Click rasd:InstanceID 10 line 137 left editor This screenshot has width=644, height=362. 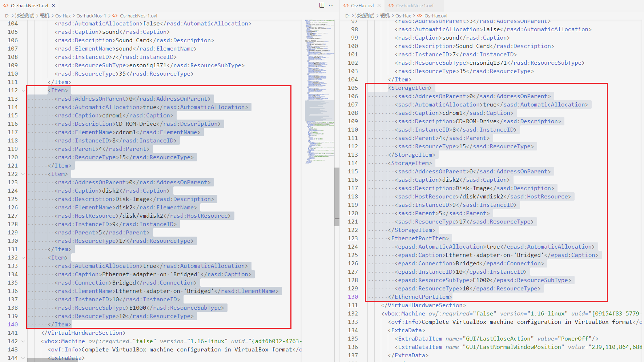tap(117, 299)
